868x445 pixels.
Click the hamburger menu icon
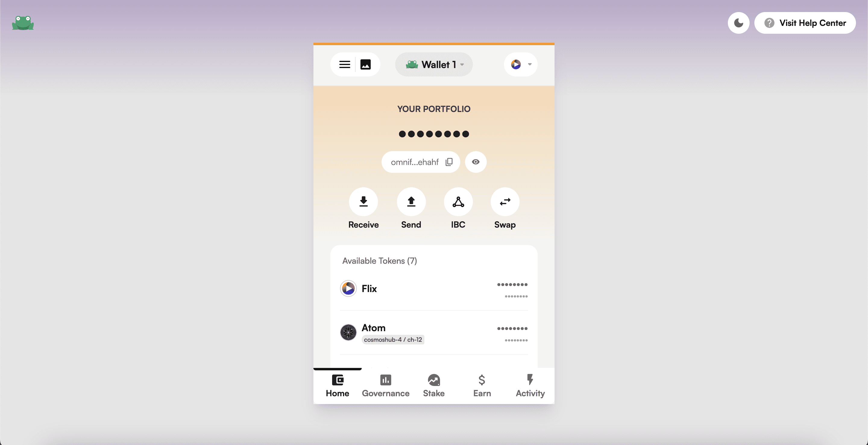[x=345, y=64]
